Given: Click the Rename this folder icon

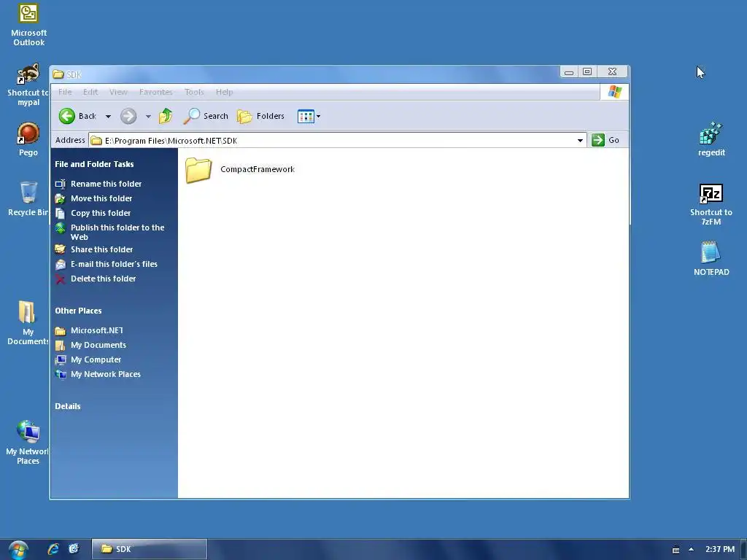Looking at the screenshot, I should 60,184.
